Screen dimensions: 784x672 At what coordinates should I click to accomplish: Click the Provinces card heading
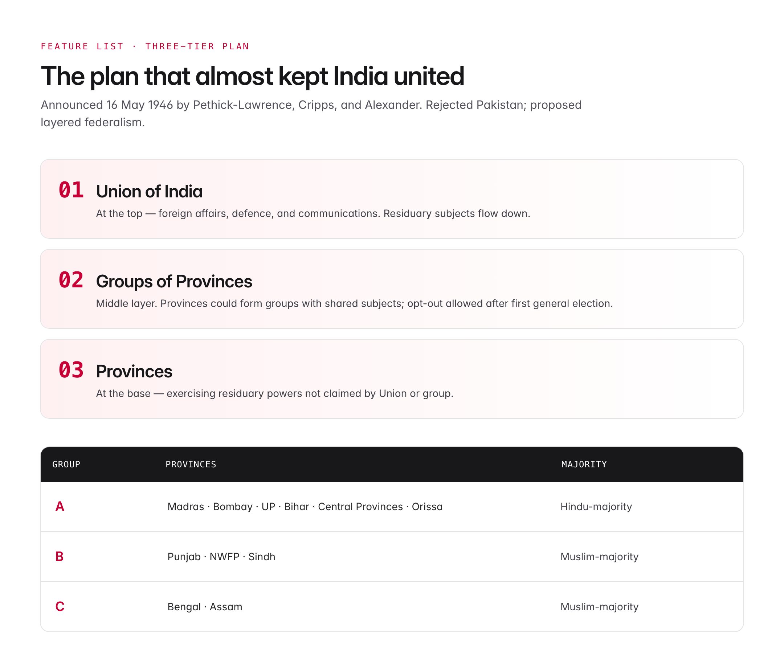(x=134, y=371)
